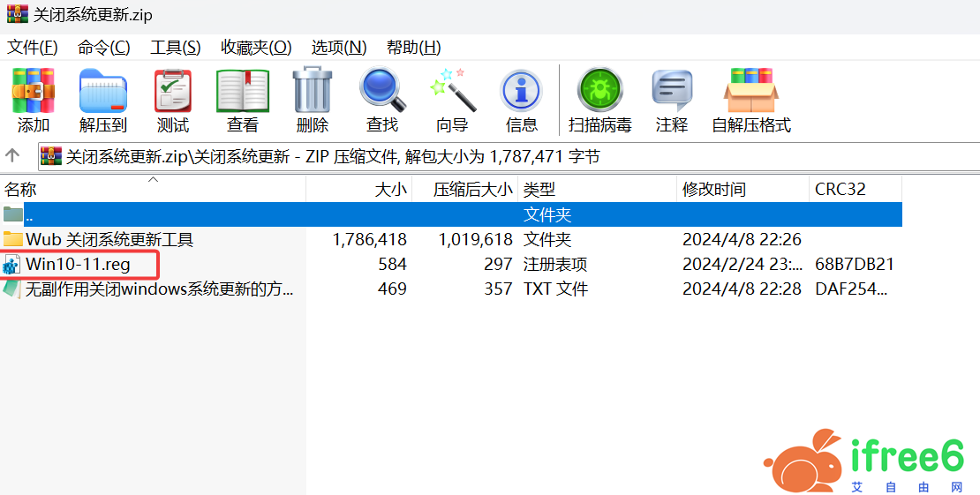Sort by the 类型 column header
980x495 pixels.
pyautogui.click(x=598, y=190)
